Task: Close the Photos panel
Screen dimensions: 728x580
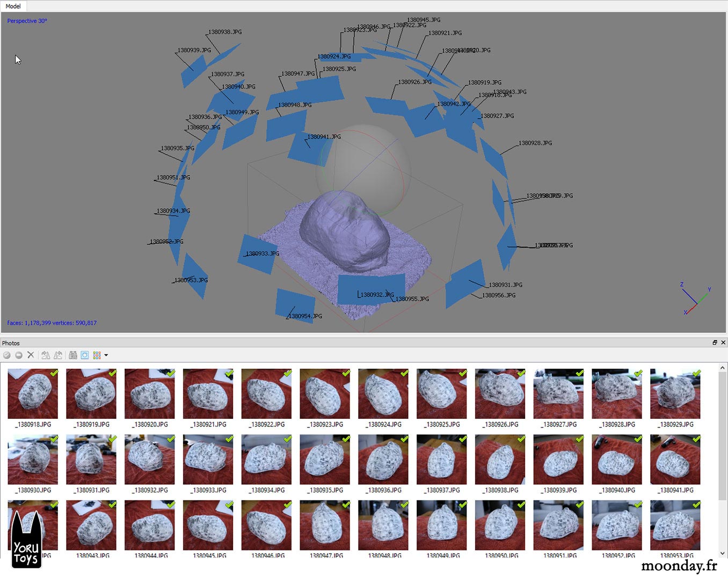Action: point(723,343)
